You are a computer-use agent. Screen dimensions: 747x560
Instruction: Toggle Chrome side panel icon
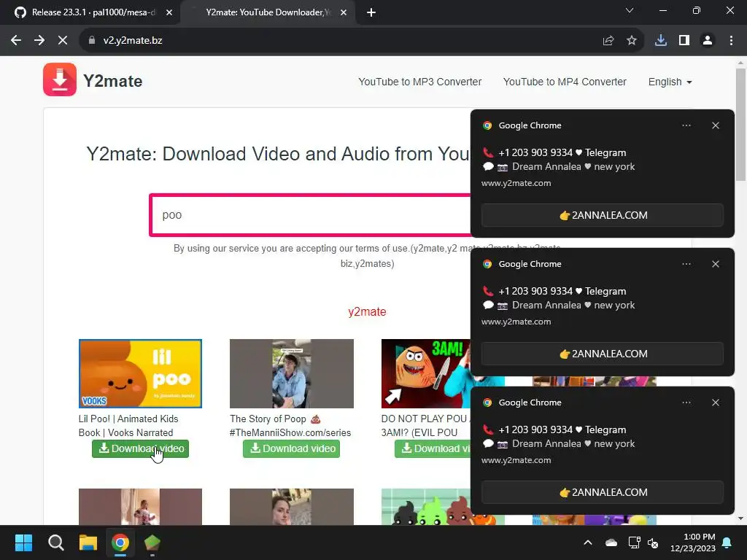coord(684,41)
